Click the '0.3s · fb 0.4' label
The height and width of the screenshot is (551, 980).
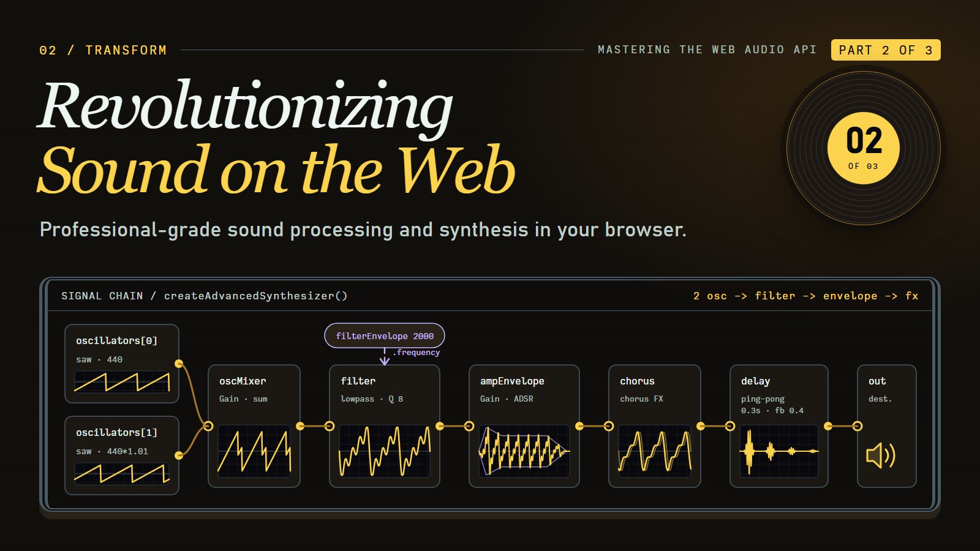[772, 410]
